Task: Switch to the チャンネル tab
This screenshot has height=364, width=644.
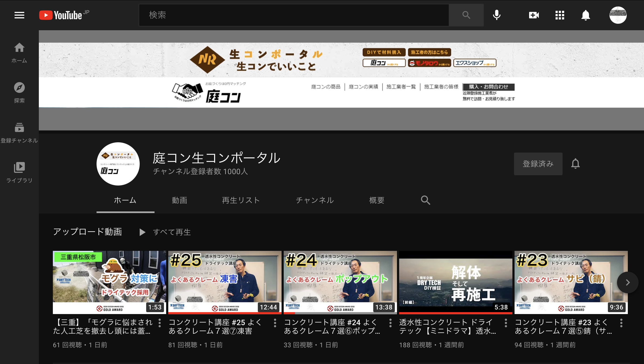Action: pyautogui.click(x=315, y=200)
